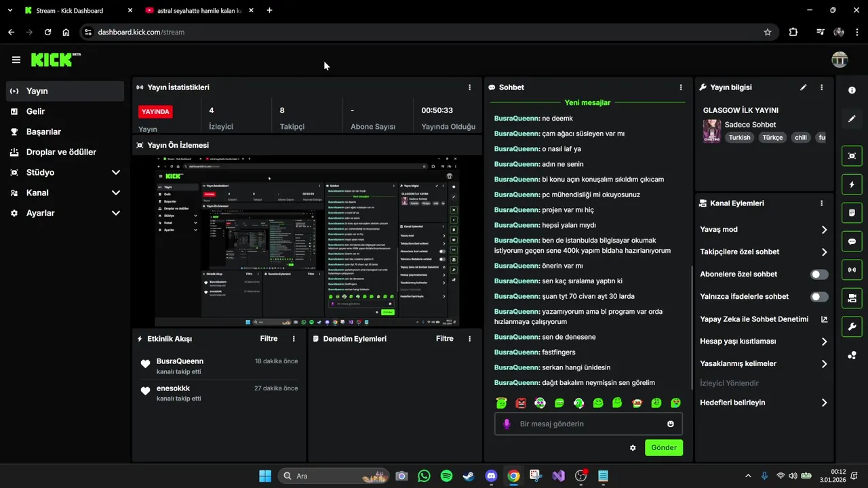Viewport: 868px width, 488px height.
Task: Expand the Stüdyo sidebar section
Action: tap(115, 173)
